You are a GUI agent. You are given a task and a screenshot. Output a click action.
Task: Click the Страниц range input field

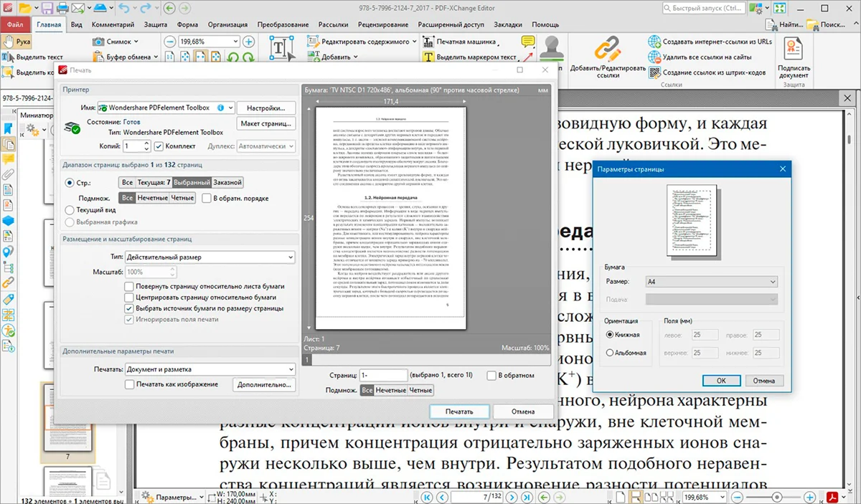[383, 375]
